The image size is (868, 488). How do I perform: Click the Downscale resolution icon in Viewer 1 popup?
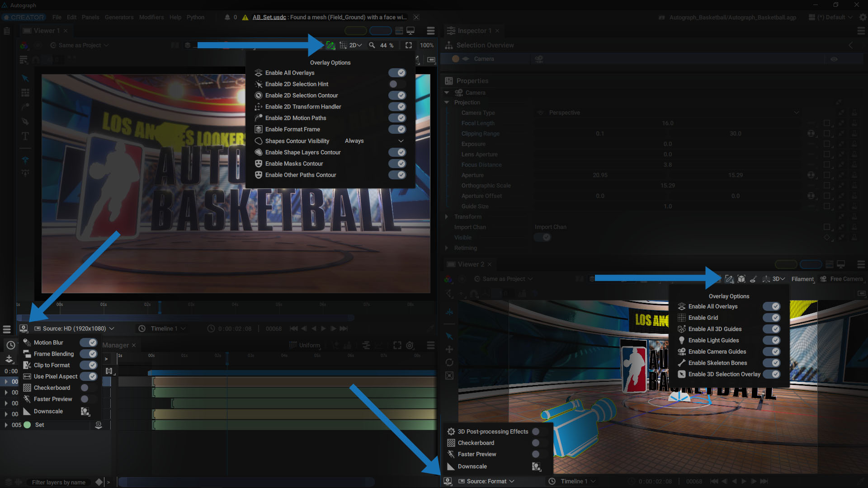click(x=85, y=411)
